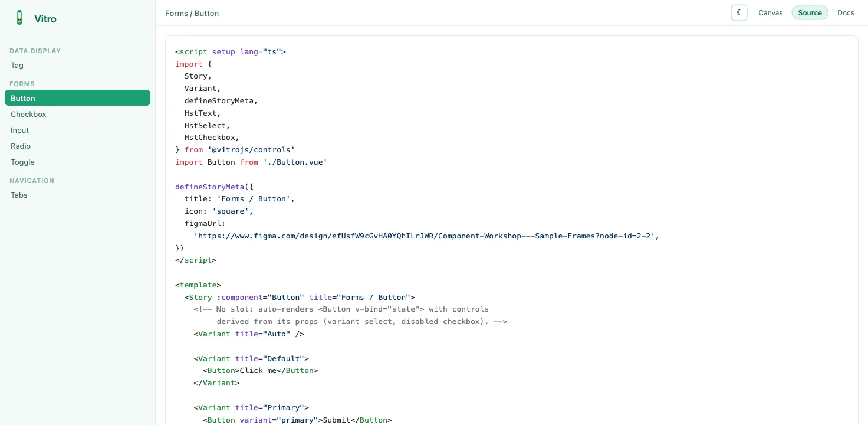Click the <Variant title="Auto" /> line
Image resolution: width=868 pixels, height=425 pixels.
coord(249,334)
